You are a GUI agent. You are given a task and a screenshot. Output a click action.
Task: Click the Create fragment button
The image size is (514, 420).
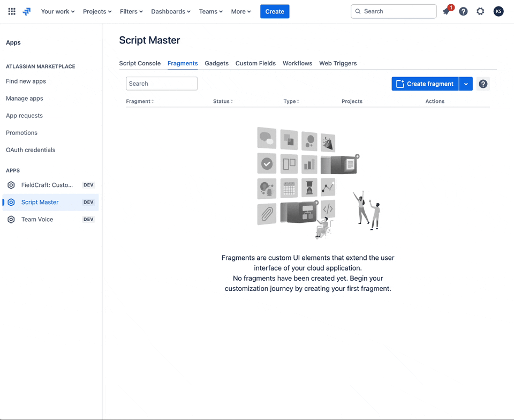click(425, 84)
